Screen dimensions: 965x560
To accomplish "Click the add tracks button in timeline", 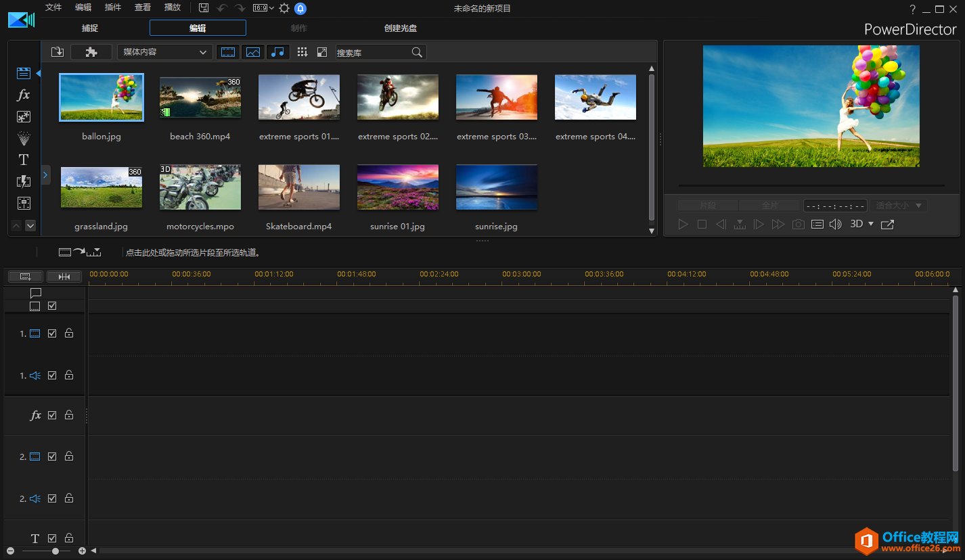I will [x=26, y=276].
